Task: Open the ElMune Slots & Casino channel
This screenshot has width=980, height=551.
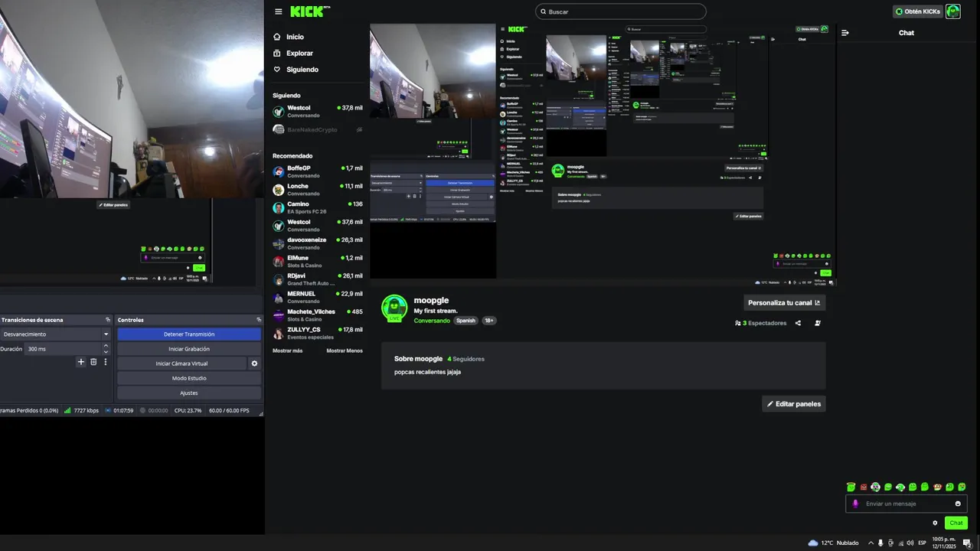Action: click(x=318, y=261)
